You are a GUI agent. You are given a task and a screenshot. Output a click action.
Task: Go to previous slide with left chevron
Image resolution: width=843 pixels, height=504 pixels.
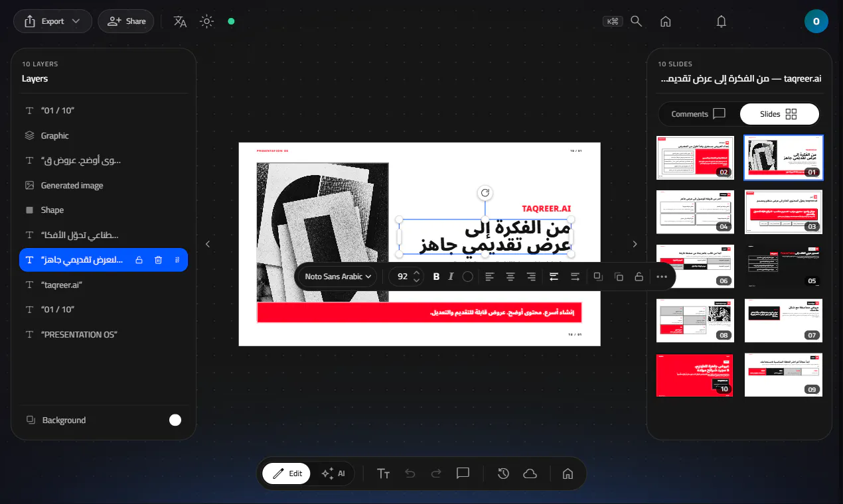pos(208,244)
